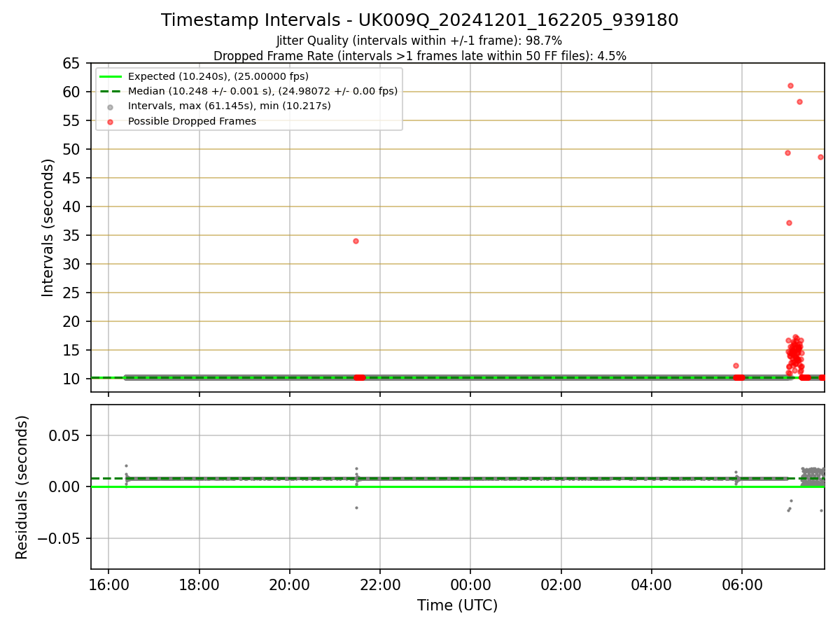Click the 'Time (UTC)' x-axis label
840x630 pixels.
[457, 605]
